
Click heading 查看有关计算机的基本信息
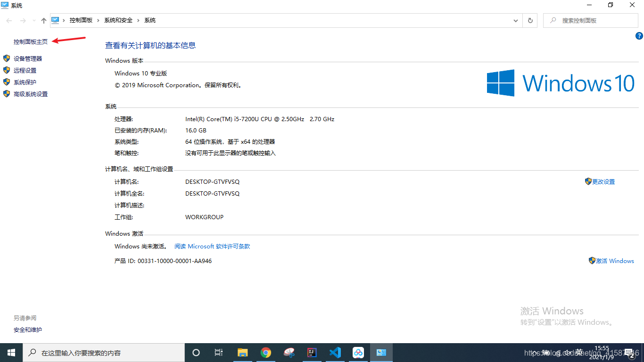coord(150,45)
